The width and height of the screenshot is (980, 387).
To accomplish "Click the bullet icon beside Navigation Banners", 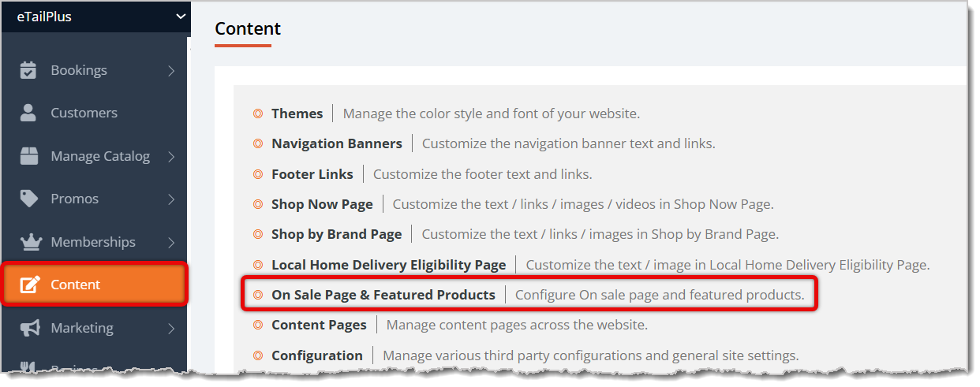I will pos(258,143).
